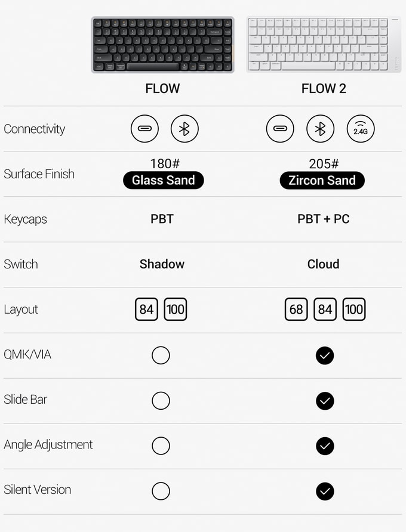
Task: Click the checked Slide Bar mark for FLOW 2
Action: (325, 401)
